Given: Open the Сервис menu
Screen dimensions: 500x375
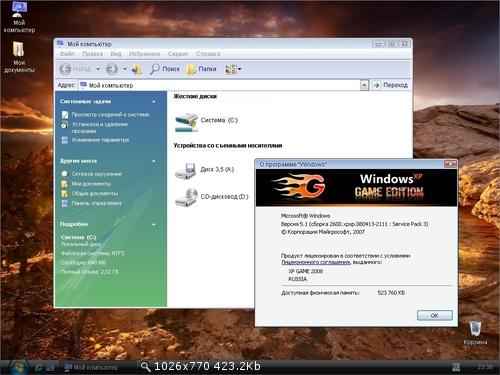Looking at the screenshot, I should pos(178,54).
